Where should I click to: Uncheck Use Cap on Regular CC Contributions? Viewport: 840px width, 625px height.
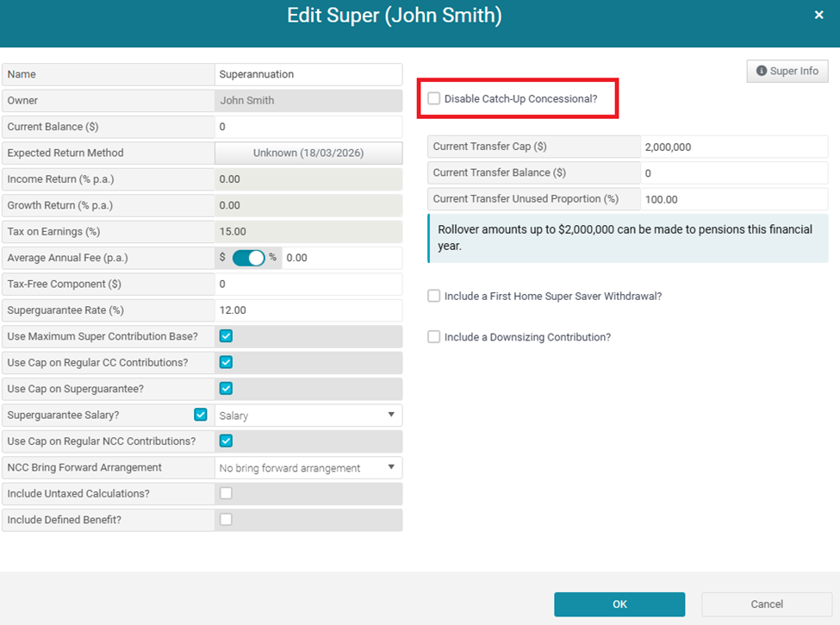coord(226,362)
